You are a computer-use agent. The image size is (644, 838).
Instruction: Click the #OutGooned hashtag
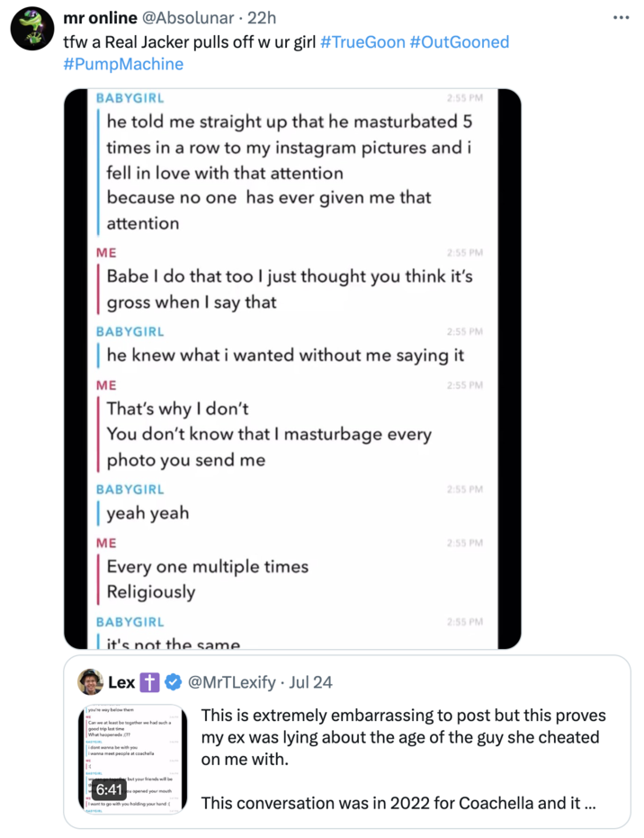[459, 41]
